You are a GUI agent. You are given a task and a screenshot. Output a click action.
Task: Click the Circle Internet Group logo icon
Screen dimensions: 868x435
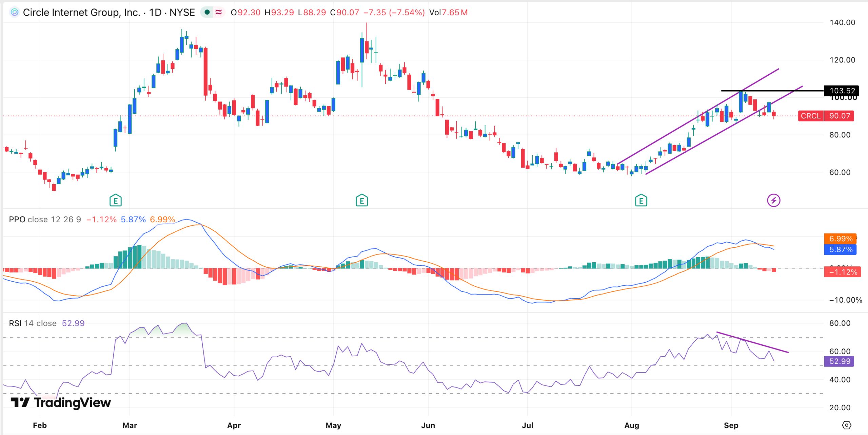(x=14, y=13)
